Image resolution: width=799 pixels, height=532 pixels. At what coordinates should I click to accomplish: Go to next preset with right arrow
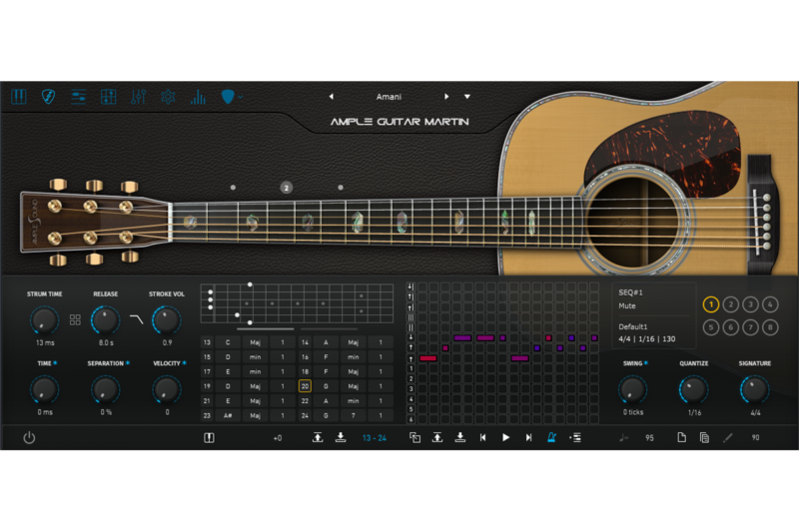click(x=446, y=97)
